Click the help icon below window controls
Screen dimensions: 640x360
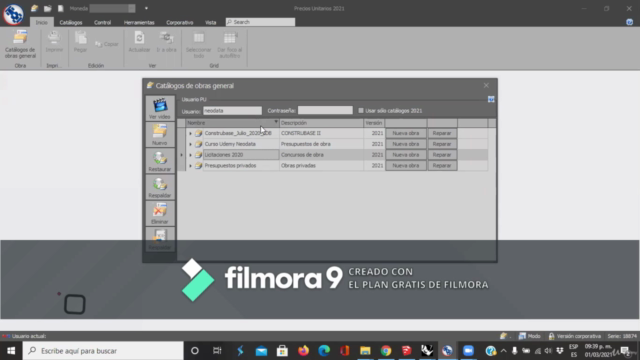coord(629,22)
